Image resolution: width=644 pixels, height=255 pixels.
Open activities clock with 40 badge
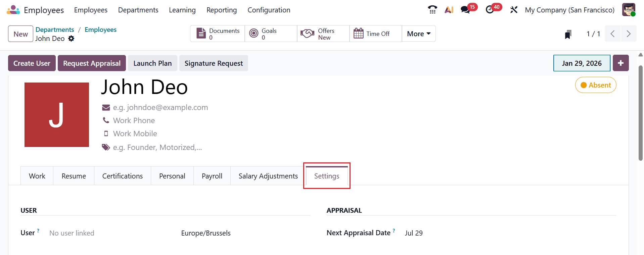point(494,9)
